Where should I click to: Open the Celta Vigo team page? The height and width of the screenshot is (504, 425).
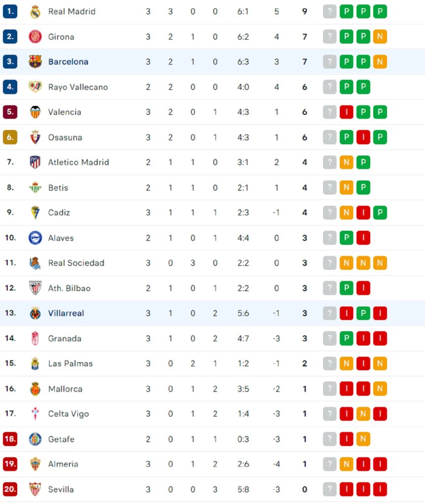pos(68,414)
